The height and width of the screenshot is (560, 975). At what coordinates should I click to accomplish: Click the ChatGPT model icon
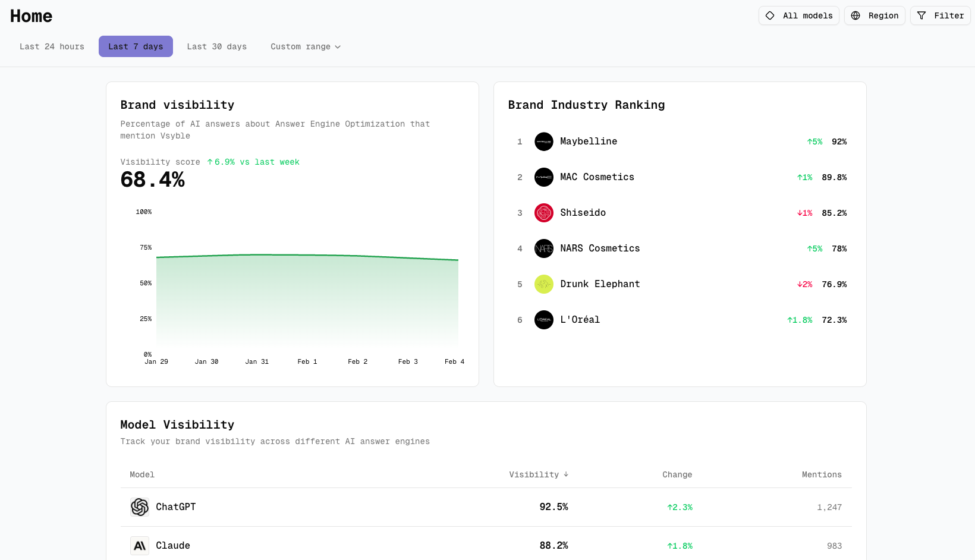pos(140,507)
